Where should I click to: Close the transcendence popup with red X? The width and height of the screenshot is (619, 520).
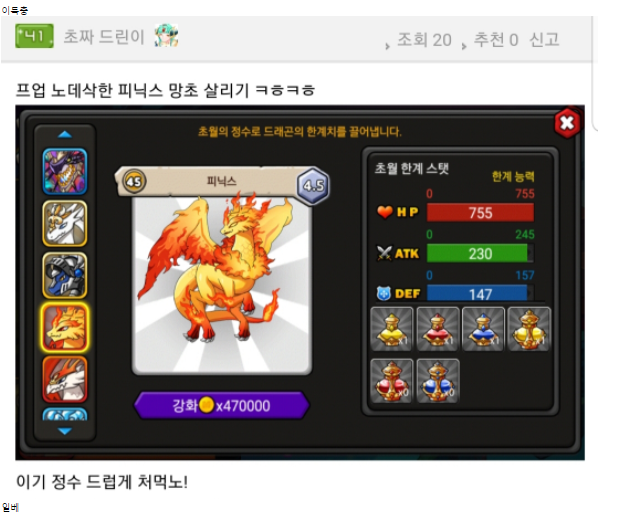(x=567, y=123)
